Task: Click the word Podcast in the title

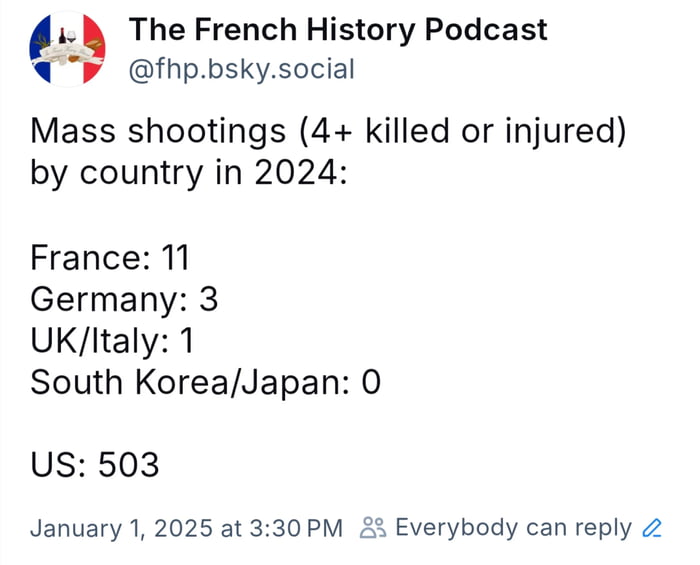Action: [x=486, y=29]
